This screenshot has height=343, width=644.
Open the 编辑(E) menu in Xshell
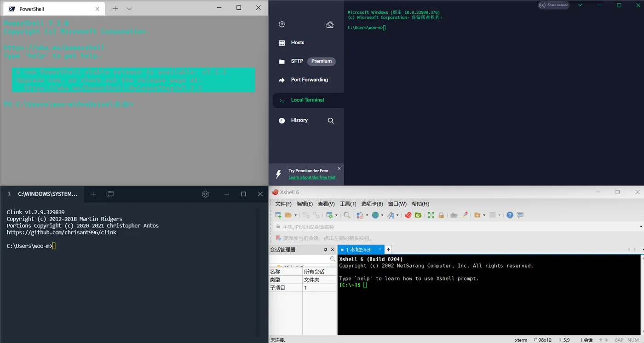(x=305, y=203)
